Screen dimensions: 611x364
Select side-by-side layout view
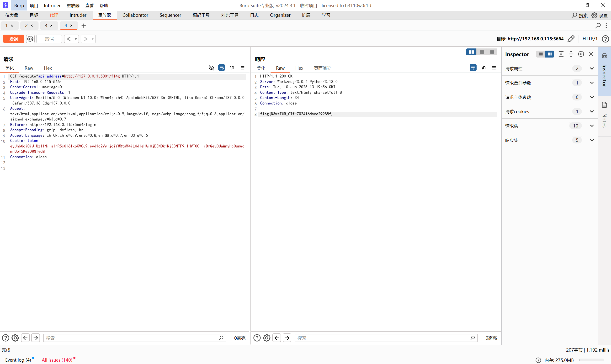pyautogui.click(x=471, y=52)
